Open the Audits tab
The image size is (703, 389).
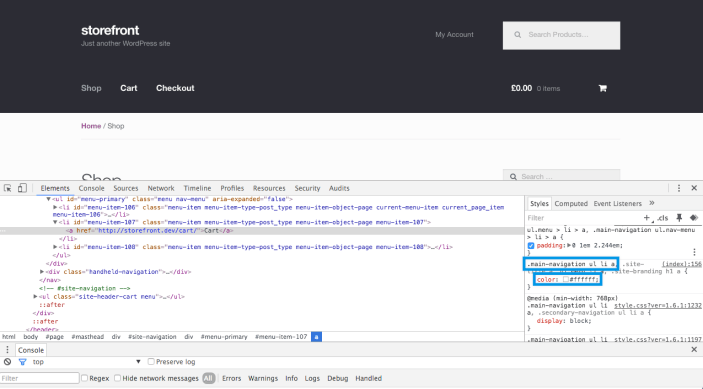point(339,188)
